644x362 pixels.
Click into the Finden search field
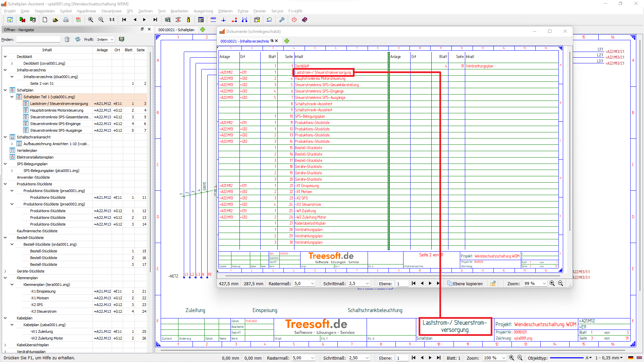(38, 40)
